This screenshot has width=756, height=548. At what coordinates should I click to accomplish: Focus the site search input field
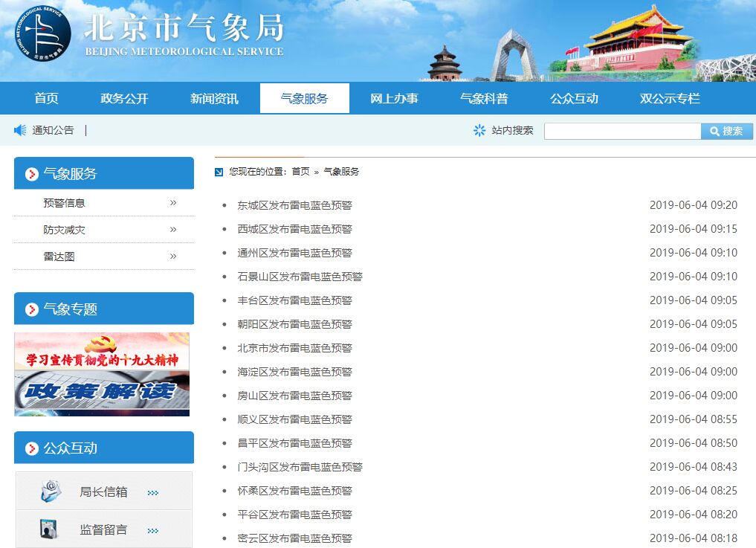point(622,131)
